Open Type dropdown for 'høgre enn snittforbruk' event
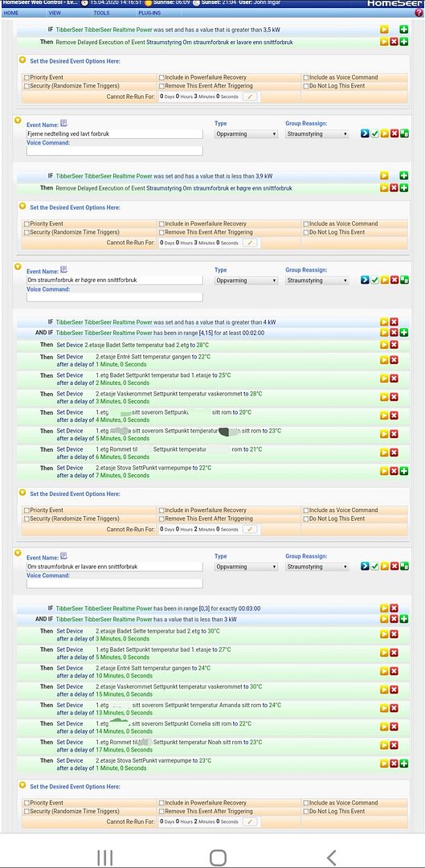The height and width of the screenshot is (868, 425). point(247,280)
